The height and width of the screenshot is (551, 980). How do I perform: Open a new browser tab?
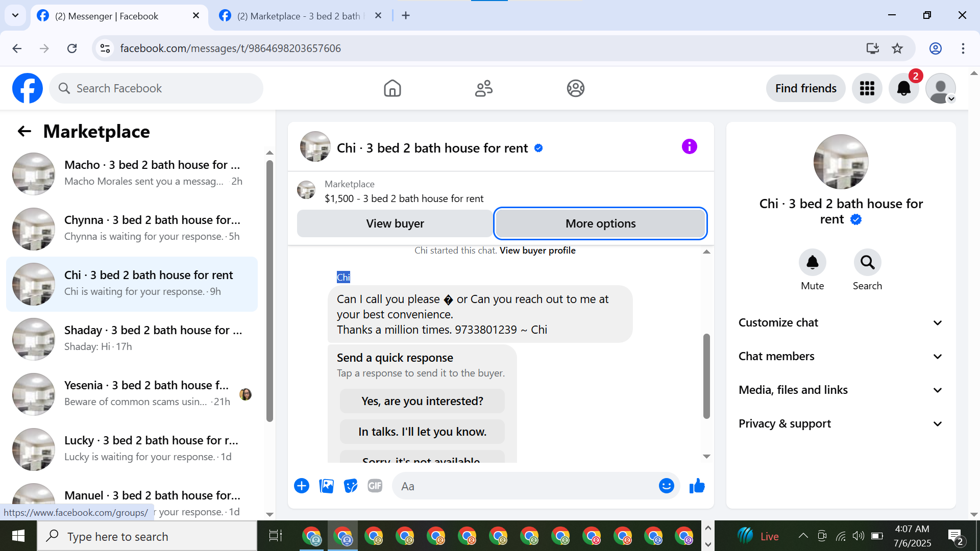(406, 16)
